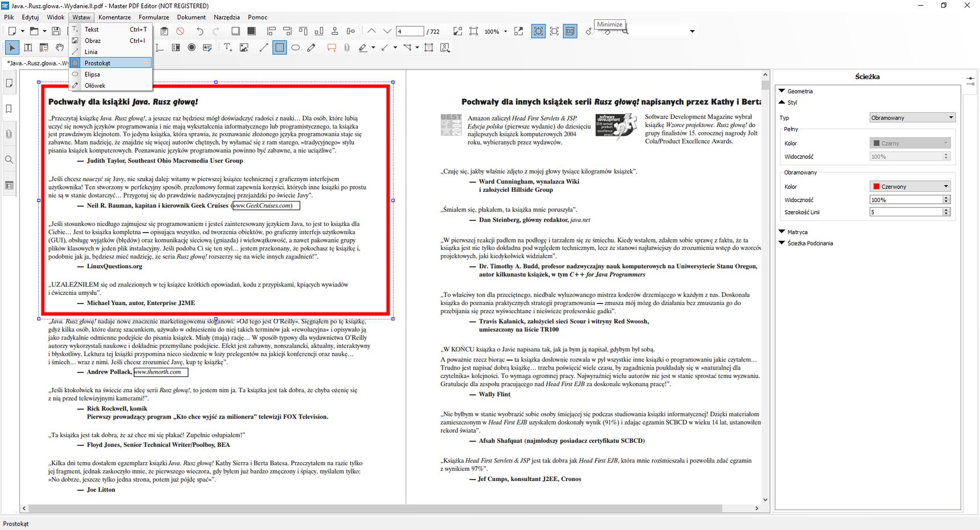Choose Prostokąt from Wstaw menu
Viewport: 980px width, 530px height.
pyautogui.click(x=111, y=63)
